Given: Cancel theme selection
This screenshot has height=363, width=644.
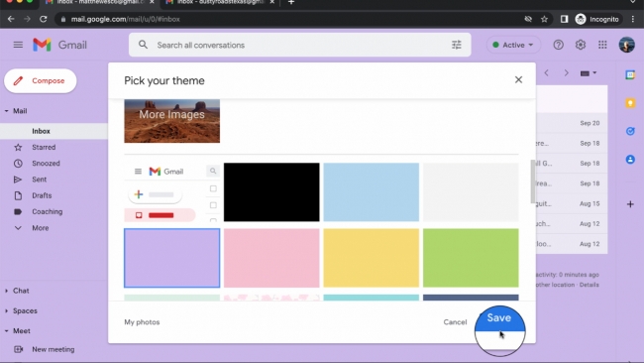Looking at the screenshot, I should [455, 322].
